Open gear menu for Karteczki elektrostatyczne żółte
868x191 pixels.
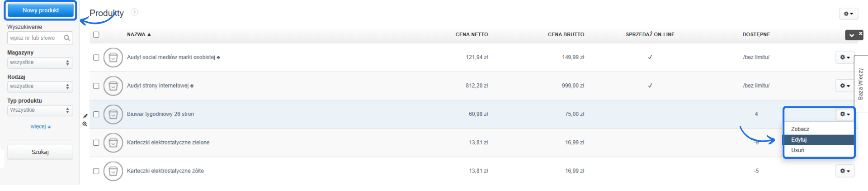click(x=844, y=171)
